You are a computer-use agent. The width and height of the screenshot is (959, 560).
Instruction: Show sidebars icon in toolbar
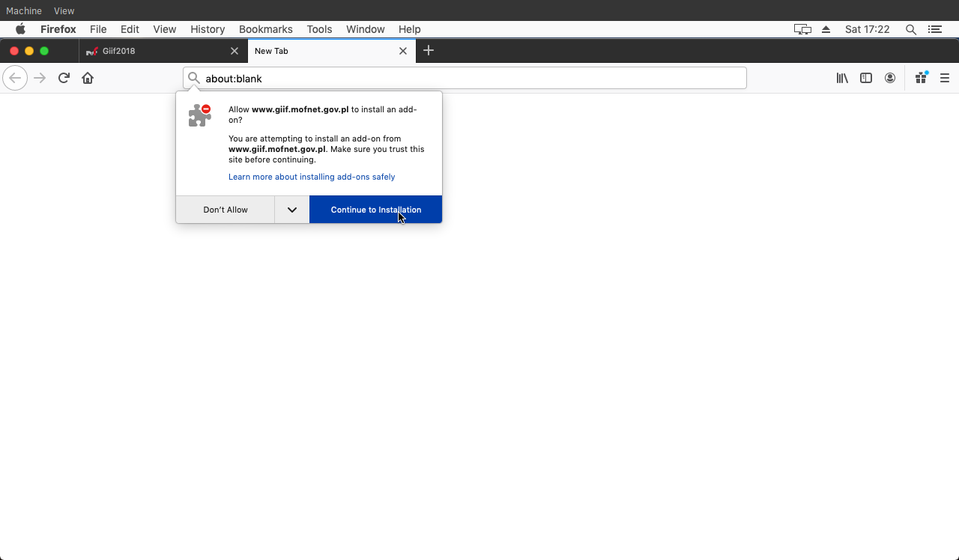point(866,78)
